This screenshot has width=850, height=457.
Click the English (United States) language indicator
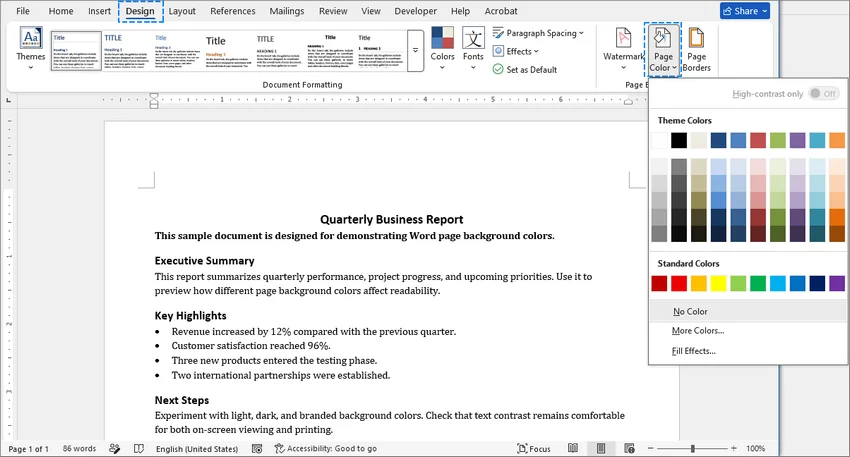coord(197,449)
